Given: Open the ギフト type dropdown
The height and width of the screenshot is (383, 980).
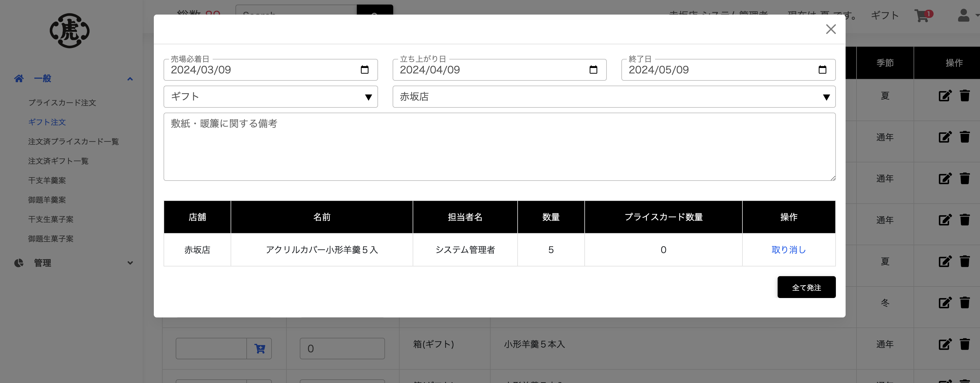Looking at the screenshot, I should pyautogui.click(x=271, y=97).
